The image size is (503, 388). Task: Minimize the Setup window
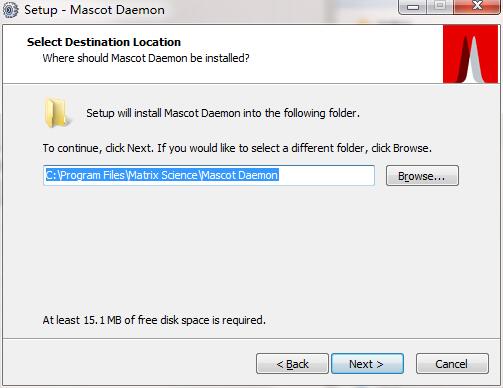pos(412,7)
